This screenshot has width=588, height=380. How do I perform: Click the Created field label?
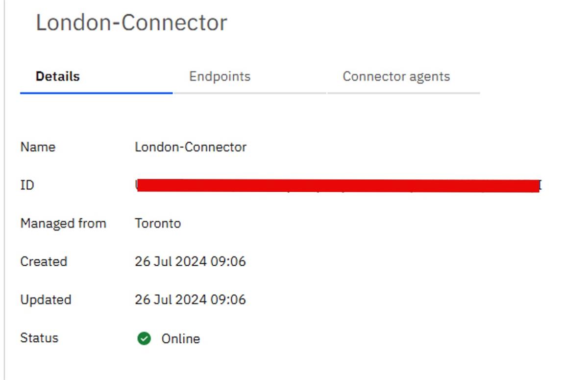[x=44, y=262]
